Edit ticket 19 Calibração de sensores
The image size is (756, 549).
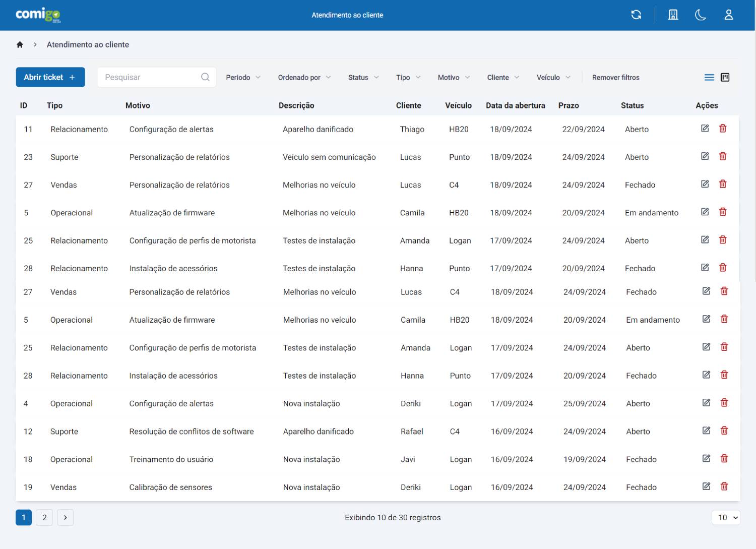click(707, 486)
